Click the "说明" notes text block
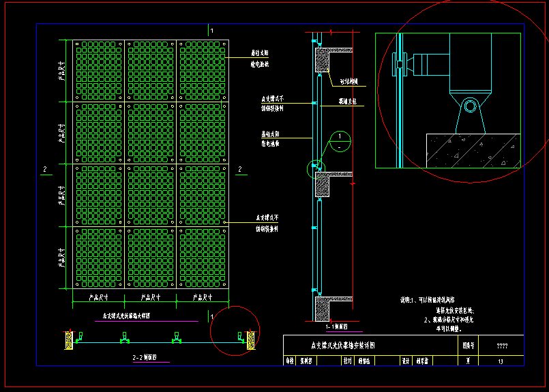The image size is (549, 392). [437, 314]
